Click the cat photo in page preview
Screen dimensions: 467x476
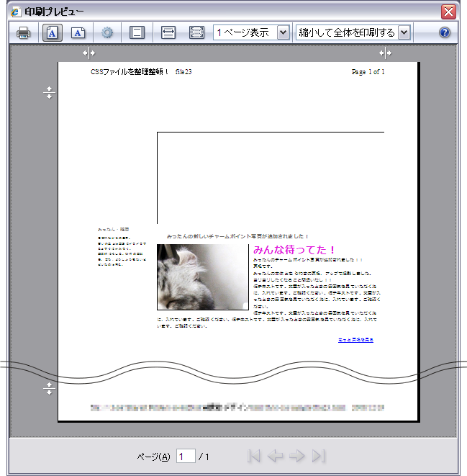pos(203,277)
